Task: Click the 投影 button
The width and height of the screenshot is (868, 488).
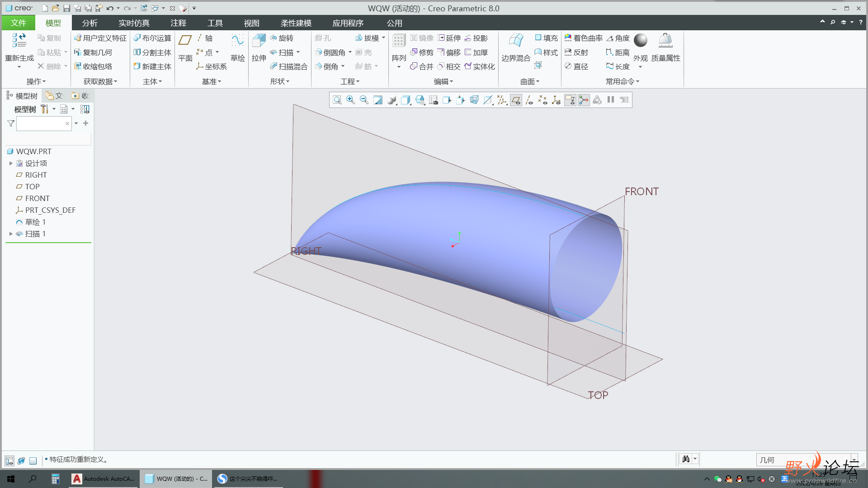Action: [x=476, y=38]
